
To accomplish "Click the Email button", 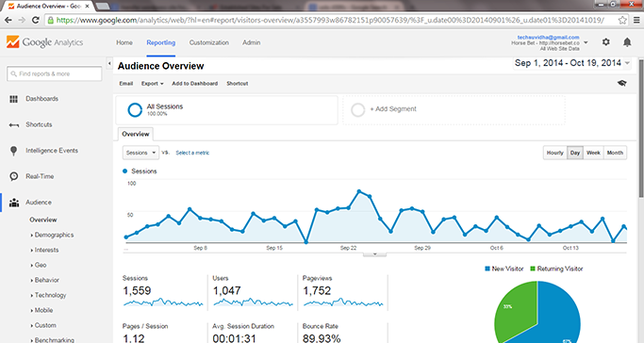I will pyautogui.click(x=126, y=83).
